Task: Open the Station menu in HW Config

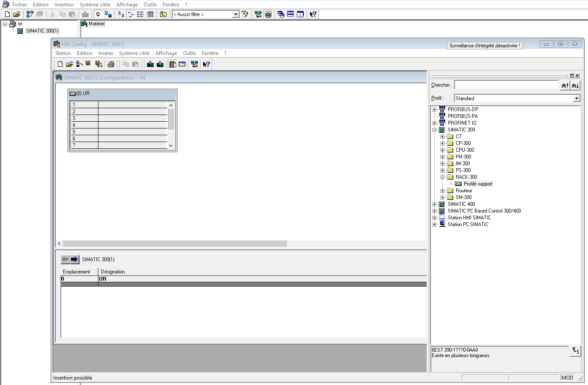Action: click(63, 53)
